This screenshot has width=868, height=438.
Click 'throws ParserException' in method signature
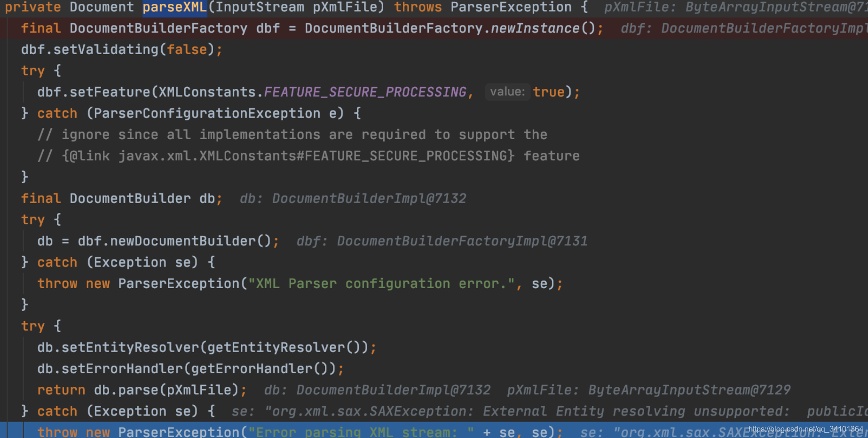pyautogui.click(x=483, y=7)
